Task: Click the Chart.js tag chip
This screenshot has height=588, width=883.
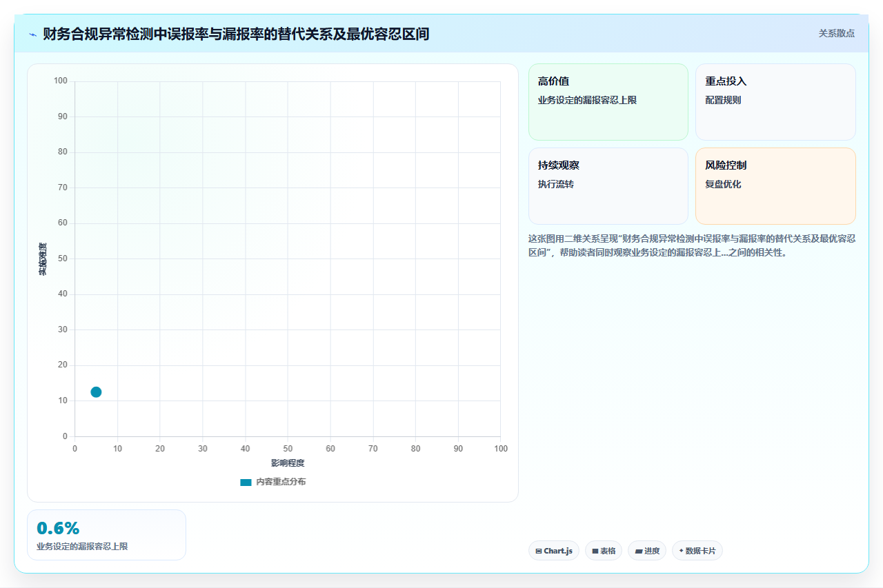Action: 554,551
